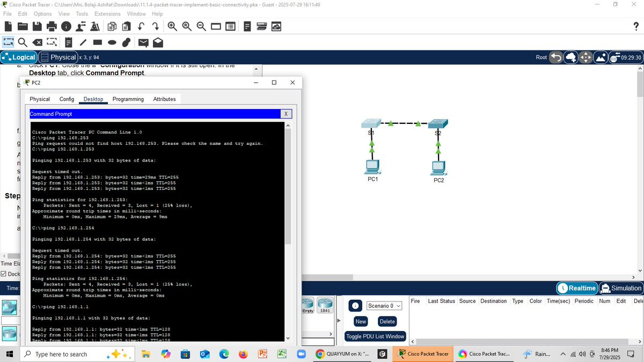
Task: Click Delete scenario button
Action: tap(387, 322)
